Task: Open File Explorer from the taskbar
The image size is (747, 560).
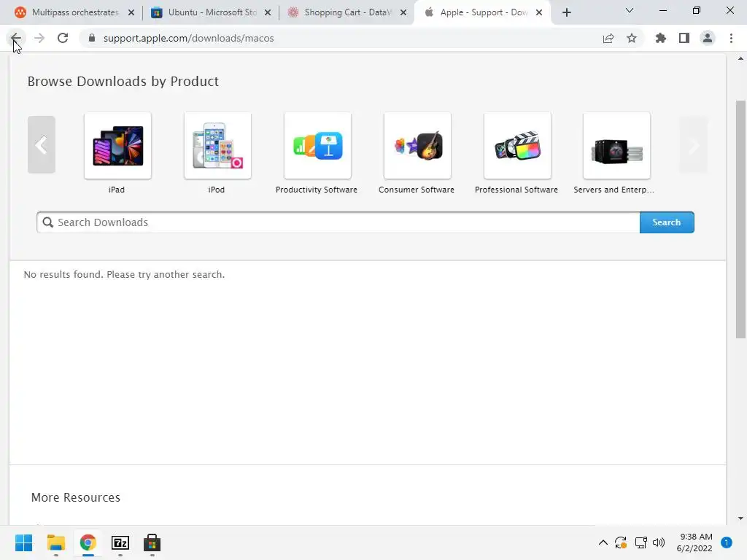Action: (55, 542)
